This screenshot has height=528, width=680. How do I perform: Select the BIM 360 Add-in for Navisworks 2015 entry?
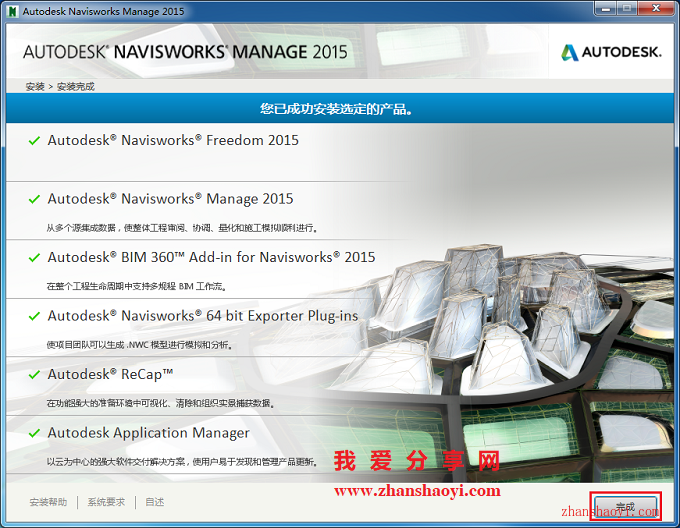click(211, 257)
